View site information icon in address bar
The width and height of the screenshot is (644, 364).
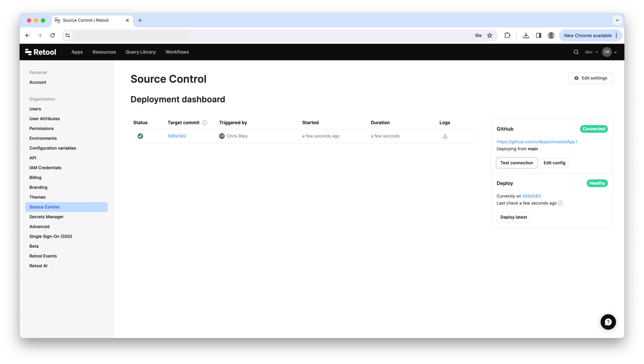click(x=67, y=35)
